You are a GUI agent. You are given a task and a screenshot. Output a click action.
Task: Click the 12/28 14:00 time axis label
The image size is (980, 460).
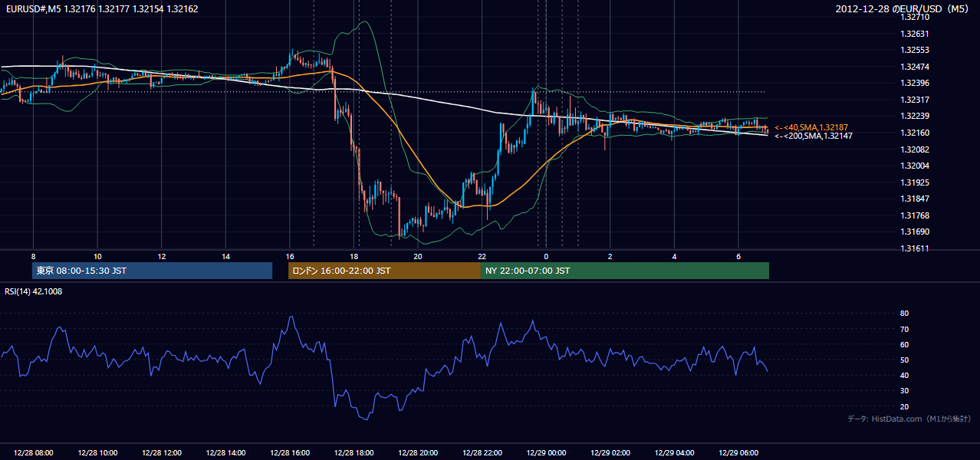[x=226, y=453]
